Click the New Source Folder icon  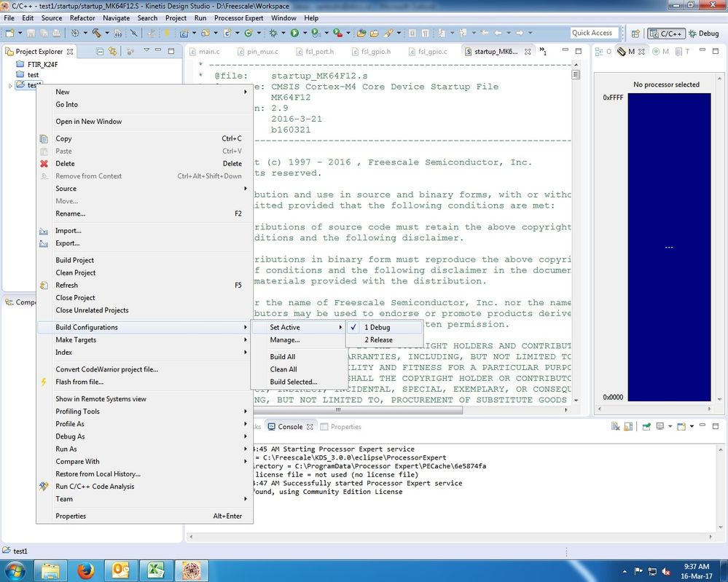(x=206, y=33)
